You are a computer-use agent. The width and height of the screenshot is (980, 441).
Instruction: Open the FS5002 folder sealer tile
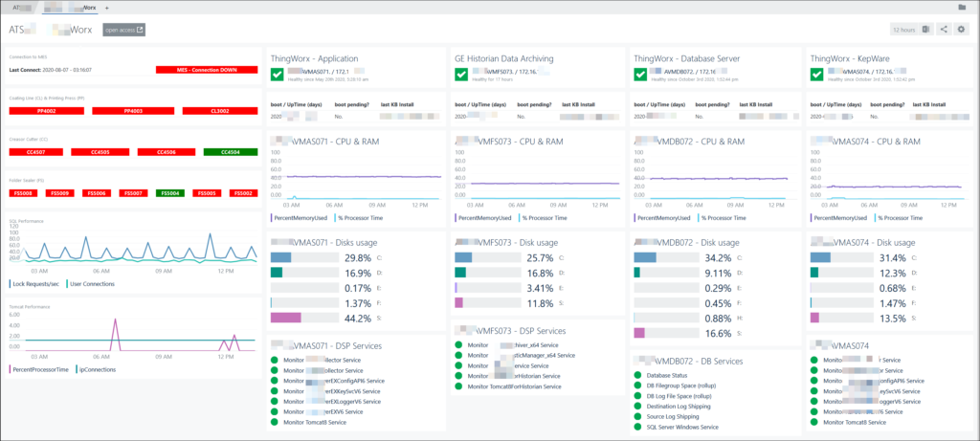(244, 193)
